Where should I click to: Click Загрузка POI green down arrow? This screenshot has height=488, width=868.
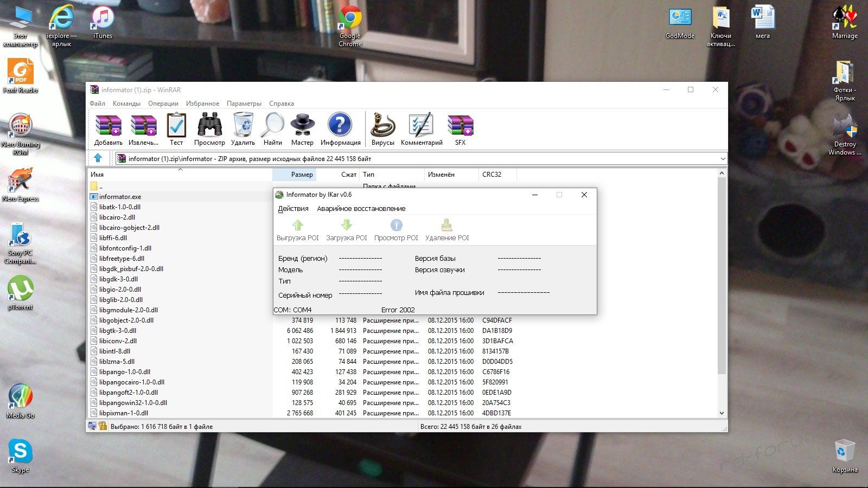[x=347, y=230]
